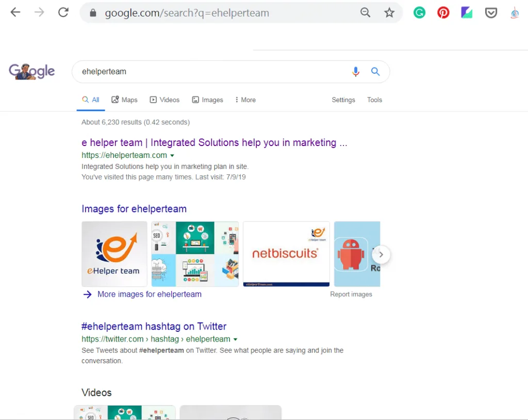Expand the dropdown arrow beside ehelperteam.com URL
528x420 pixels.
coord(172,155)
